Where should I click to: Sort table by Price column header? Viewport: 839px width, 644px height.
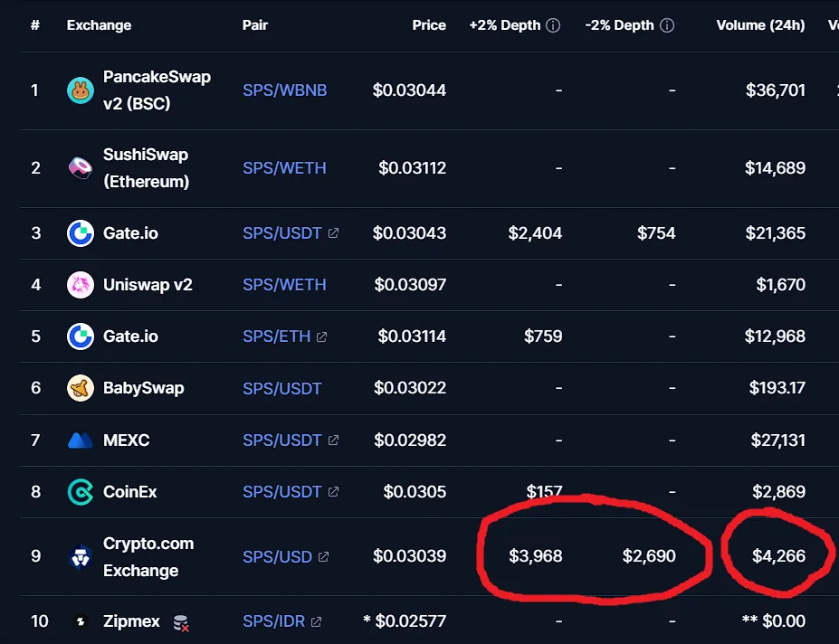[x=429, y=25]
